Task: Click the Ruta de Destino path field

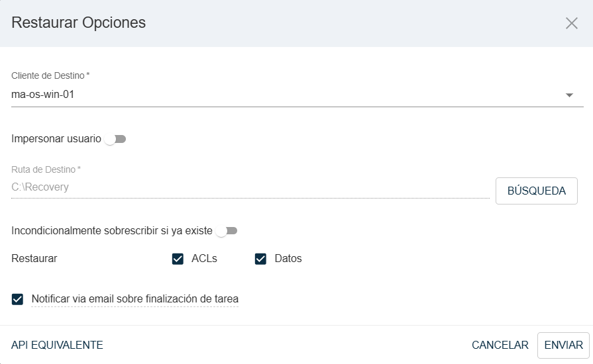Action: [250, 187]
